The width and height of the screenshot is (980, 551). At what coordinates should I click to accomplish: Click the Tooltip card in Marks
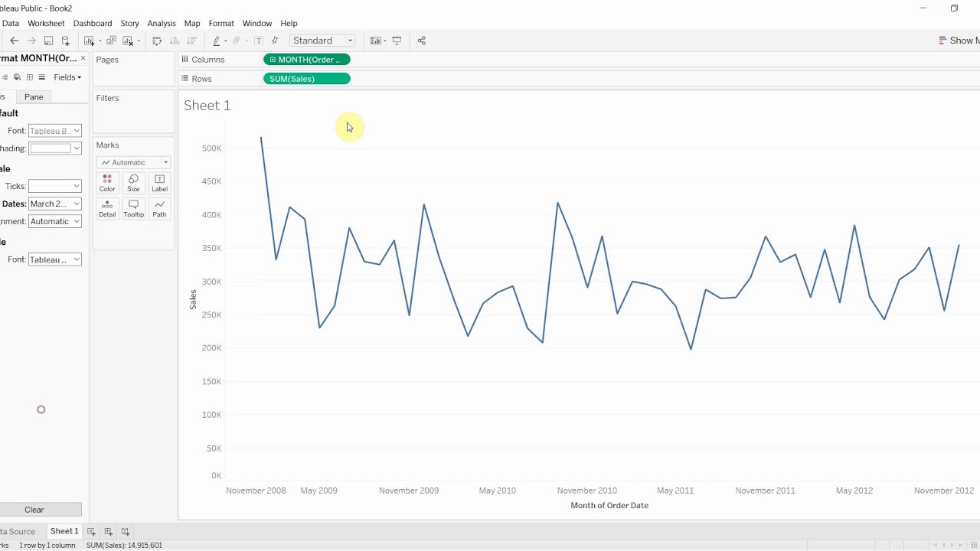point(133,209)
